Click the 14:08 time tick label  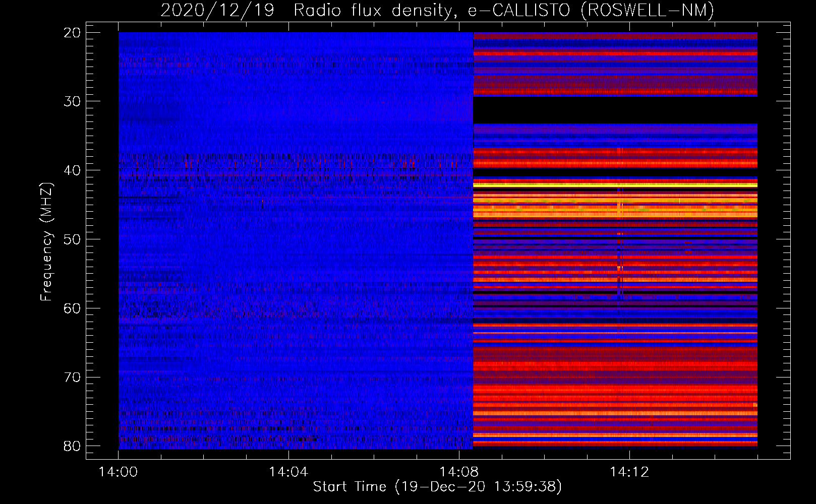(x=459, y=472)
